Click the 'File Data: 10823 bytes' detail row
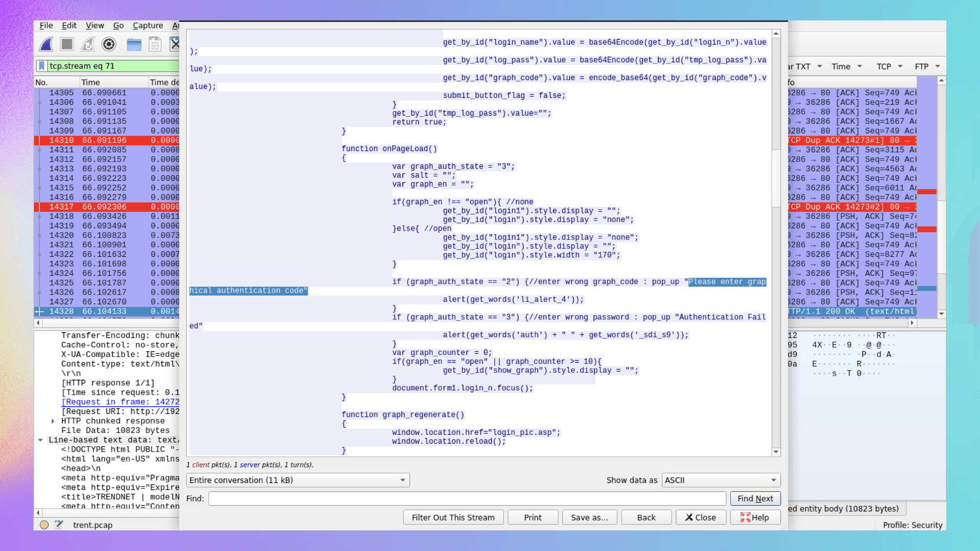 (115, 430)
